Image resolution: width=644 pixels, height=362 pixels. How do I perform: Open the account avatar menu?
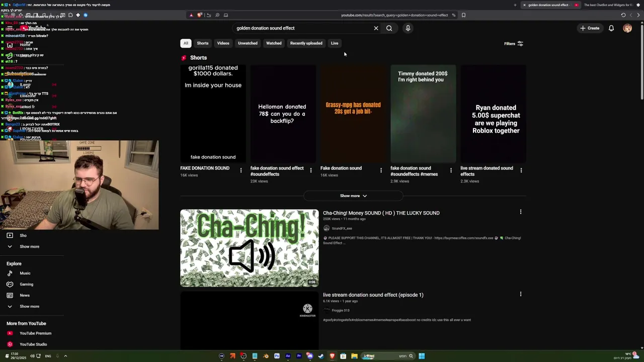click(x=627, y=28)
